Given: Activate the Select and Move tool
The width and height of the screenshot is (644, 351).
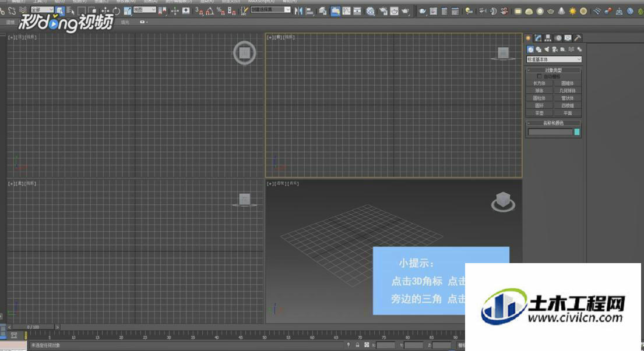Looking at the screenshot, I should 105,11.
